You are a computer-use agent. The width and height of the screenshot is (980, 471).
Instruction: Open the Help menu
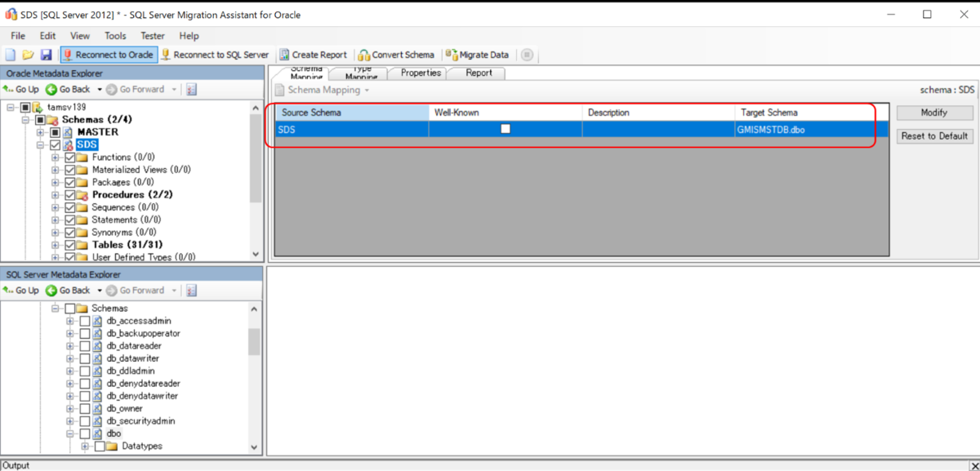click(189, 36)
